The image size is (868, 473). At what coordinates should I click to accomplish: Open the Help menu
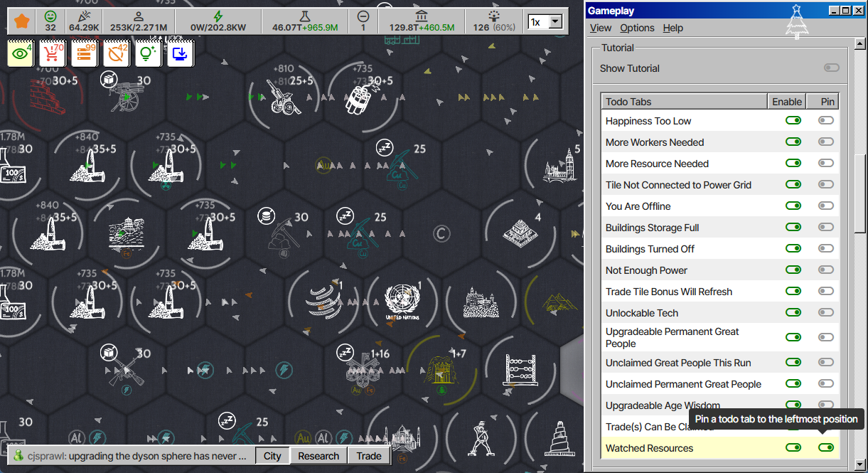pos(673,28)
